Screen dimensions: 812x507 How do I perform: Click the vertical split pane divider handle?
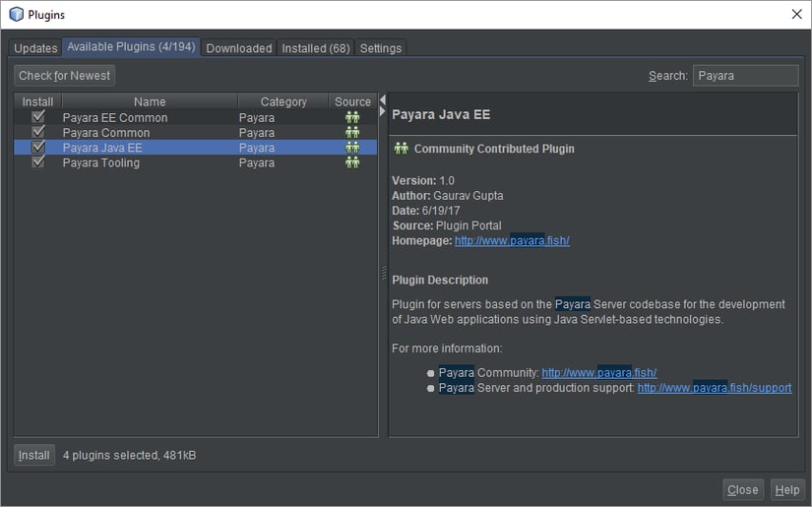(383, 273)
